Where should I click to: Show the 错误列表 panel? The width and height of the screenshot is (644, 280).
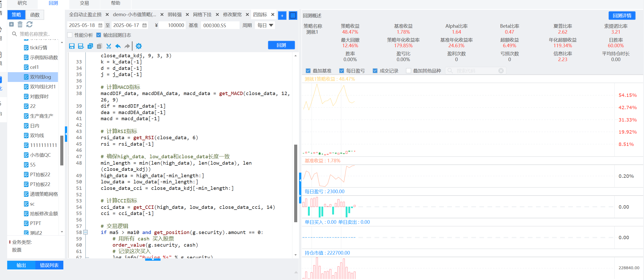click(49, 265)
